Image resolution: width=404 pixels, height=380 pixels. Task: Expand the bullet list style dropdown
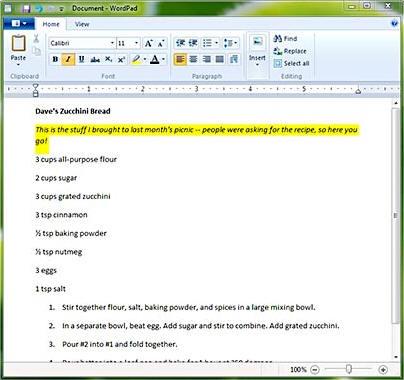tap(217, 43)
